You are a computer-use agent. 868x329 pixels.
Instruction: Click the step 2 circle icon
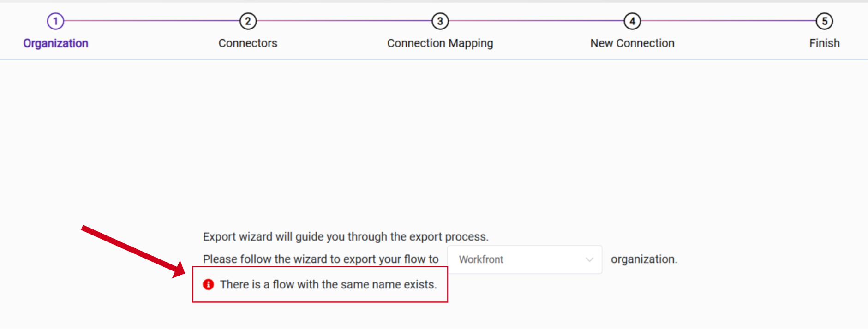(248, 21)
